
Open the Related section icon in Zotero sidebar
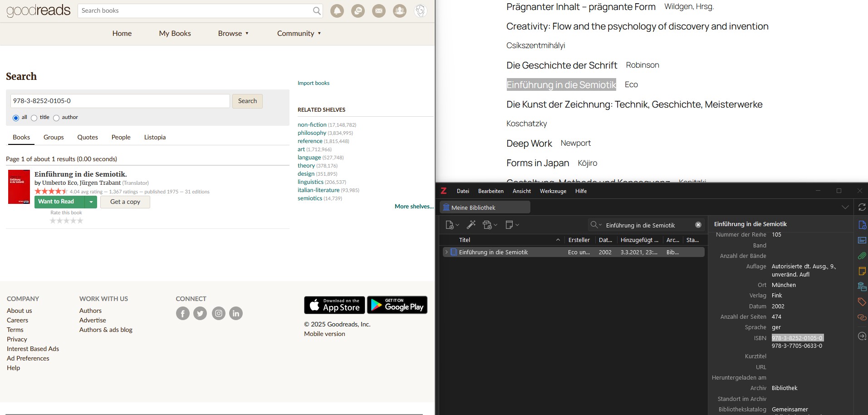pyautogui.click(x=862, y=317)
